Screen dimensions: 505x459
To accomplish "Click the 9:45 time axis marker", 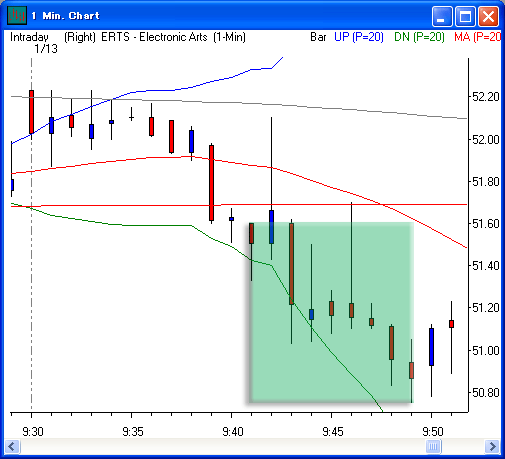I will (333, 432).
